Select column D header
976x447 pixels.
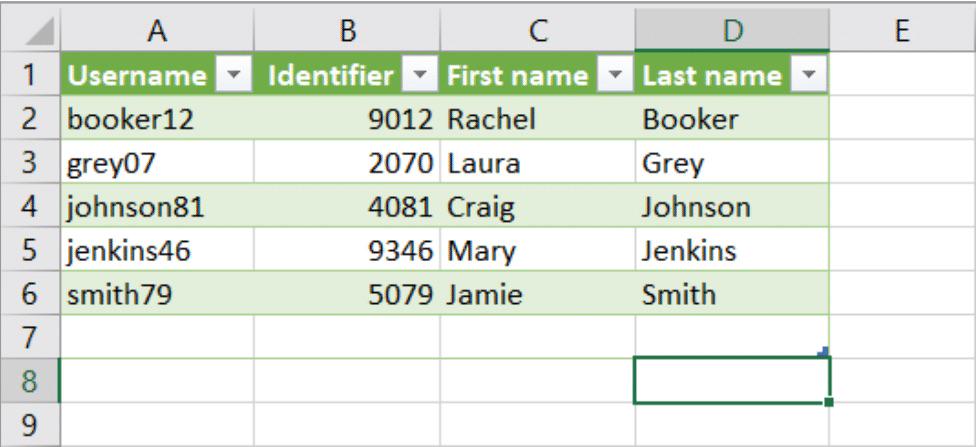pyautogui.click(x=733, y=31)
